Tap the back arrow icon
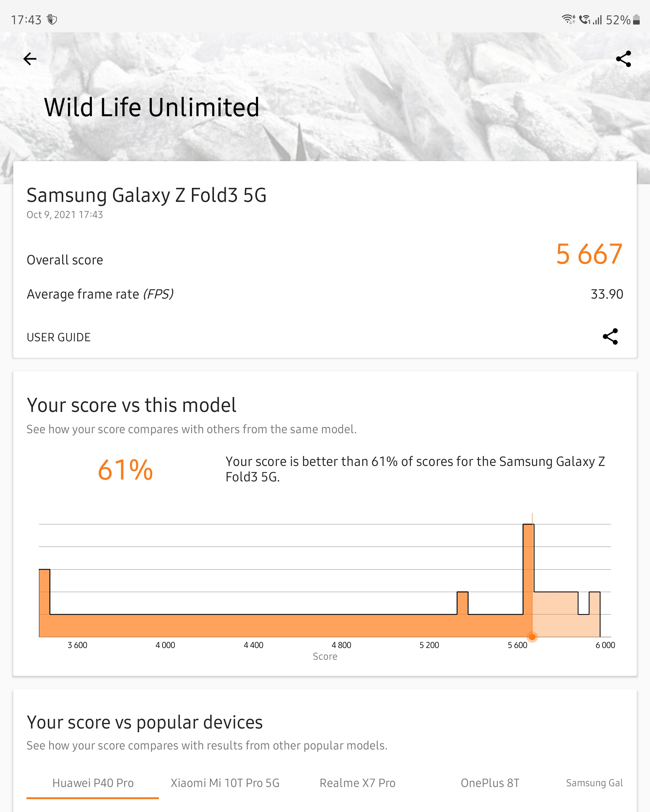Image resolution: width=650 pixels, height=812 pixels. pyautogui.click(x=30, y=59)
